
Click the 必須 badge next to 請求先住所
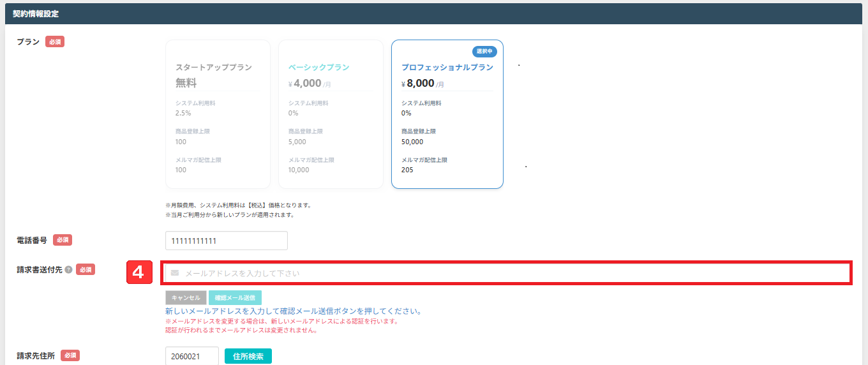click(70, 355)
